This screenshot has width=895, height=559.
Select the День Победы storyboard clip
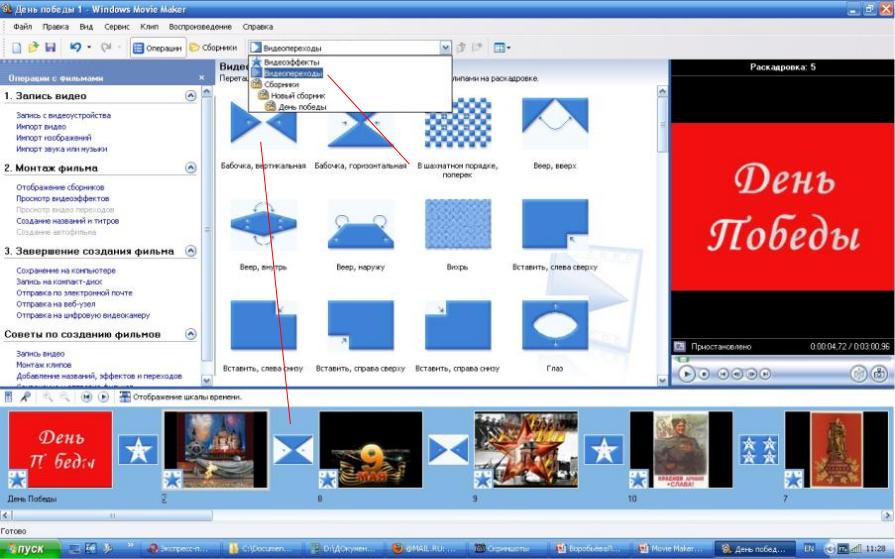coord(60,450)
